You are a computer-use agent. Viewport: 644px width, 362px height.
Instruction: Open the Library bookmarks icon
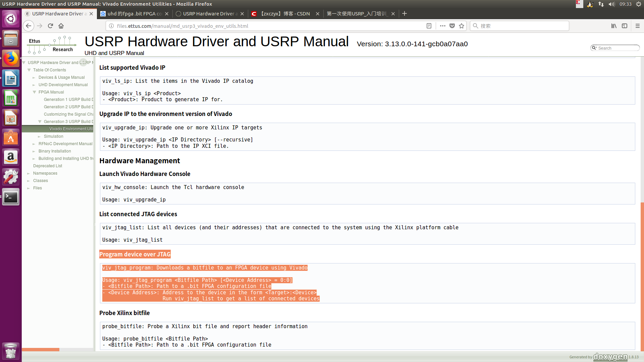click(614, 26)
